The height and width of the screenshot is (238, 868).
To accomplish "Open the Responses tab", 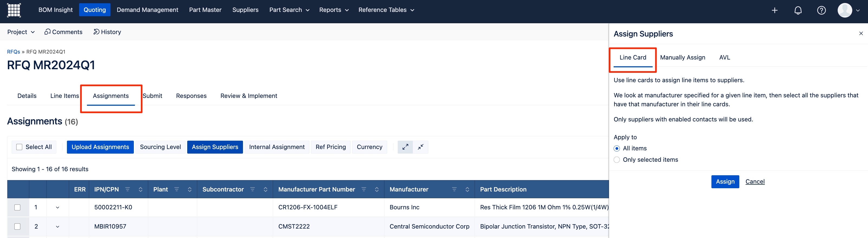I will pos(191,96).
